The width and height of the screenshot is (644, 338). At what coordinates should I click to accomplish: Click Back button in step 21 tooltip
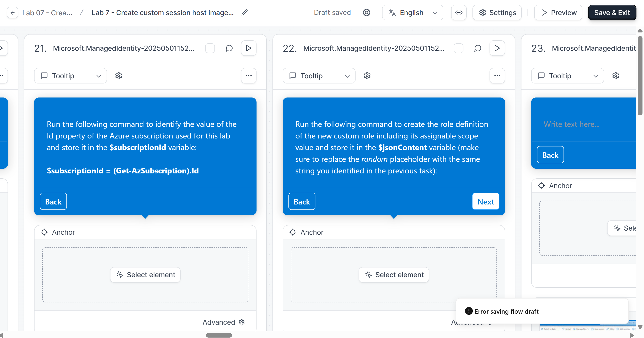tap(53, 201)
